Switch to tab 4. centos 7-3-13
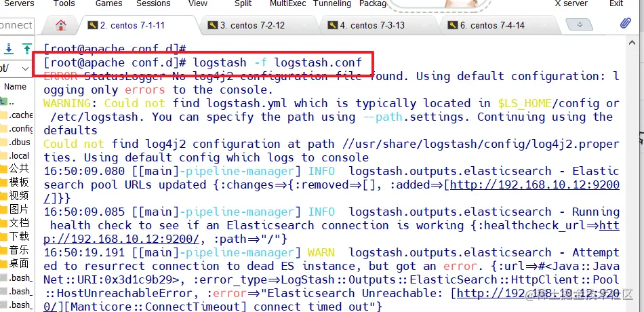 tap(378, 26)
